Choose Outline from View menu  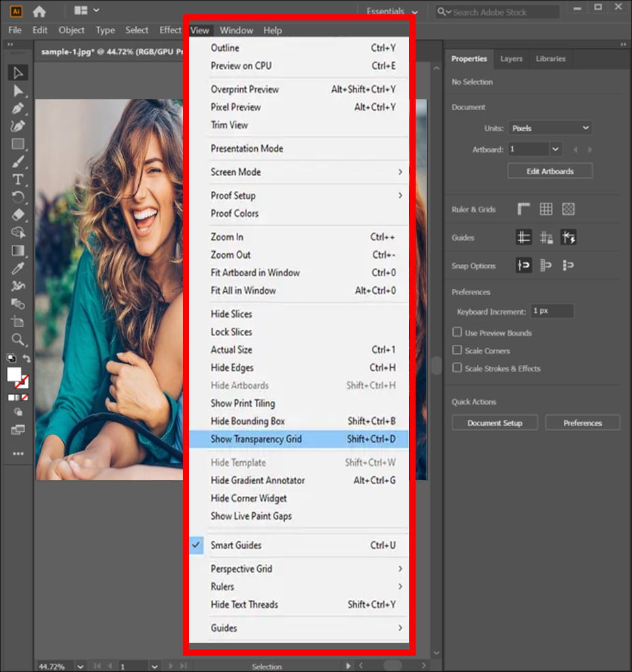coord(299,48)
